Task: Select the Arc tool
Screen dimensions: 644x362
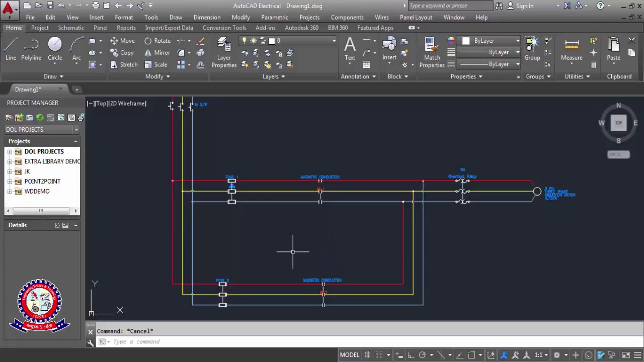Action: [x=76, y=49]
